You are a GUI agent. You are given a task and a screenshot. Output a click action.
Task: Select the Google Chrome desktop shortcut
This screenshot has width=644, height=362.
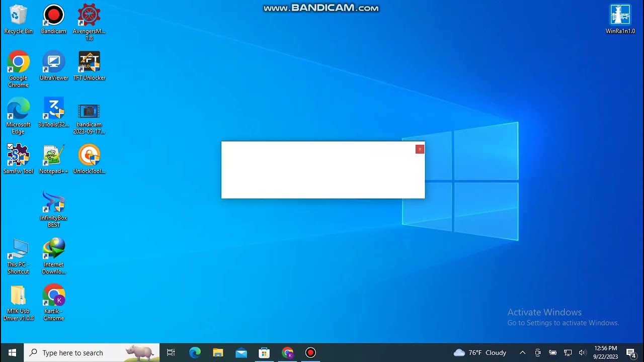click(18, 69)
